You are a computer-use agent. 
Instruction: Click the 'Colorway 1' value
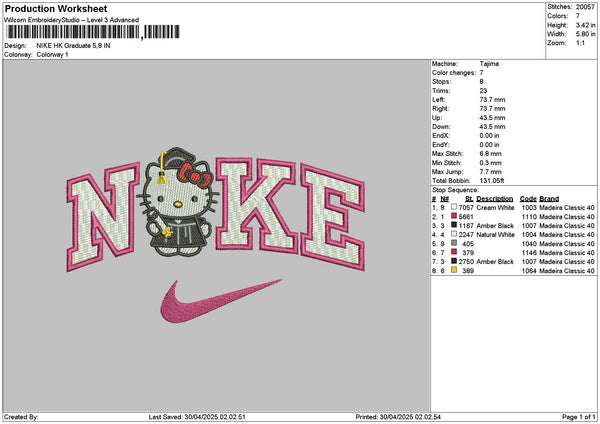pyautogui.click(x=52, y=55)
